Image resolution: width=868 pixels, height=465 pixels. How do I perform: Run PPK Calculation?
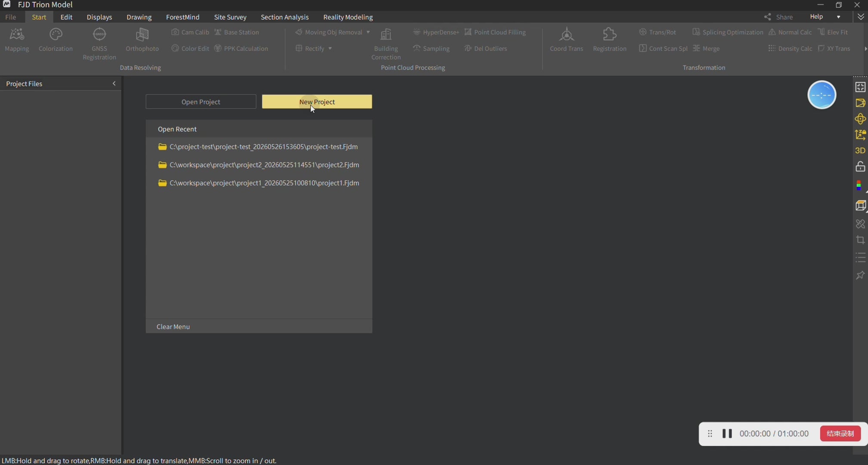241,49
